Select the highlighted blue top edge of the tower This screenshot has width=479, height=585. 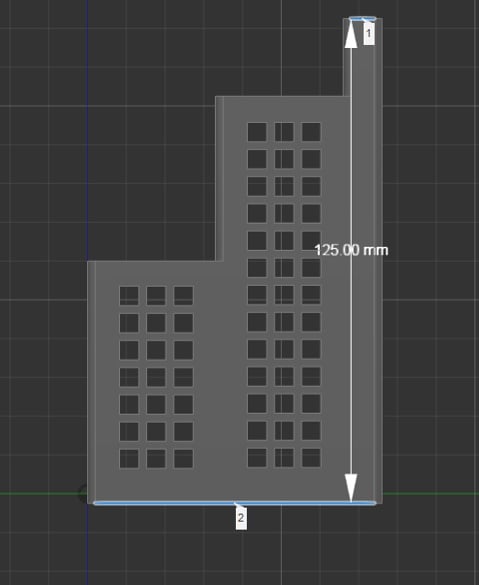point(363,19)
